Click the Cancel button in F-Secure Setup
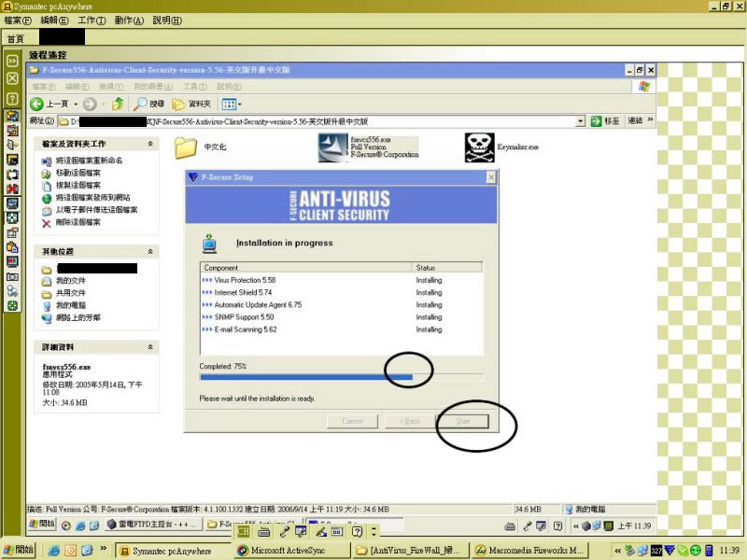Screen dimensions: 747x560 coord(352,422)
